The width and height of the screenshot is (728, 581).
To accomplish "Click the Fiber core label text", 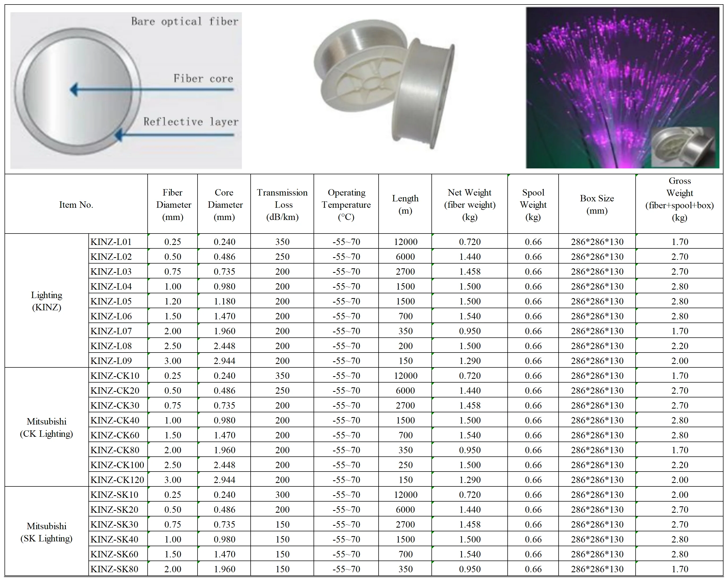I will (203, 78).
